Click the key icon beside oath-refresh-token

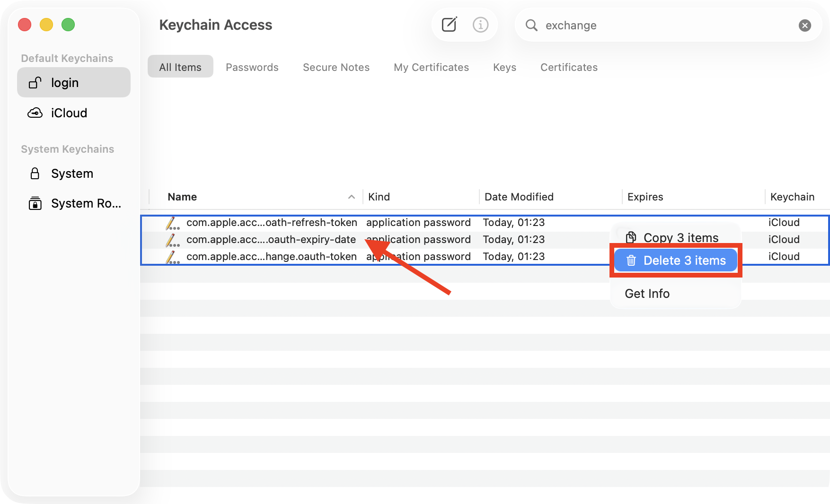173,222
